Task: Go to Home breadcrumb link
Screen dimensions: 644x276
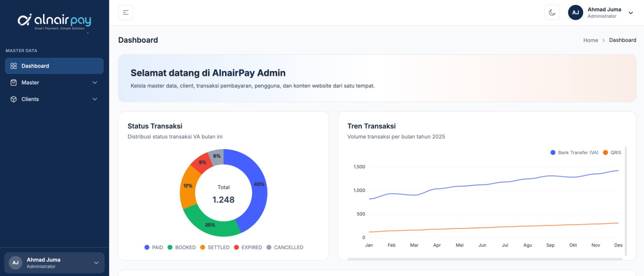Action: pyautogui.click(x=590, y=40)
